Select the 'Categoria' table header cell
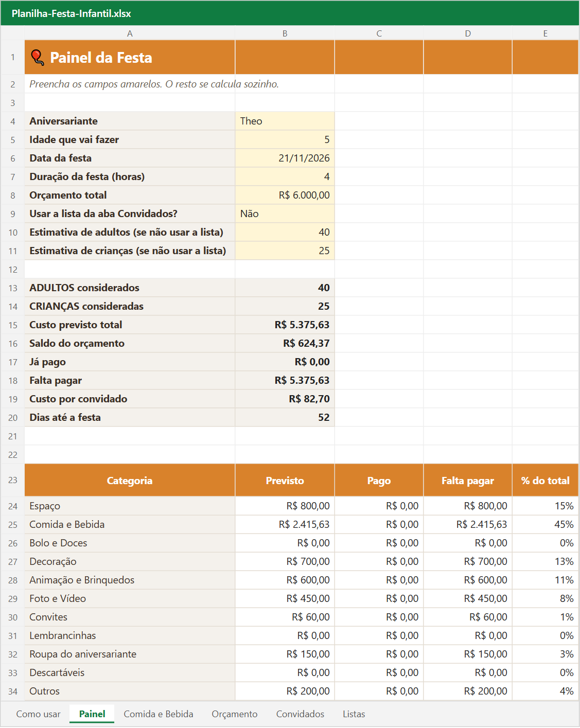Image resolution: width=580 pixels, height=728 pixels. pos(130,481)
